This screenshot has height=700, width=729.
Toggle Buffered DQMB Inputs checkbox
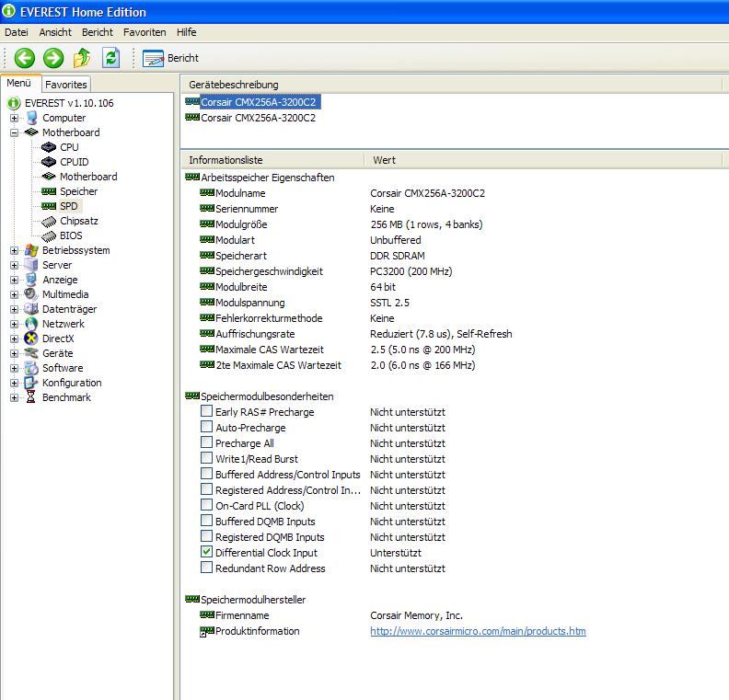[206, 521]
